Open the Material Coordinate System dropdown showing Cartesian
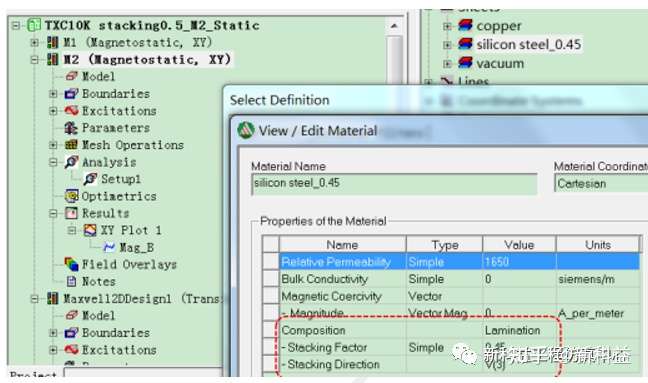Screen dimensions: 648x383 [601, 183]
